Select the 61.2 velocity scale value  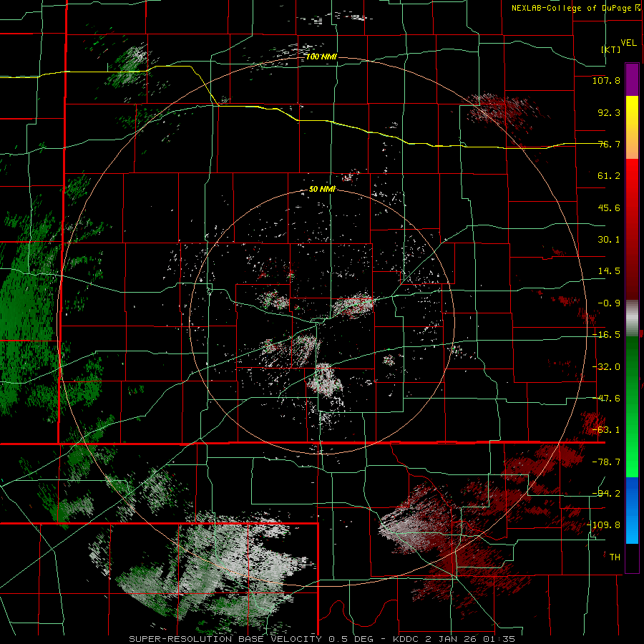609,176
